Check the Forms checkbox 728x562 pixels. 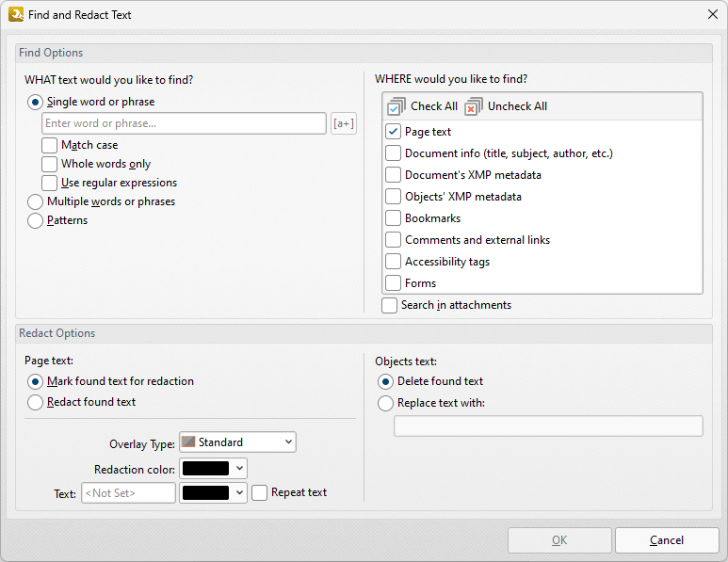tap(393, 283)
